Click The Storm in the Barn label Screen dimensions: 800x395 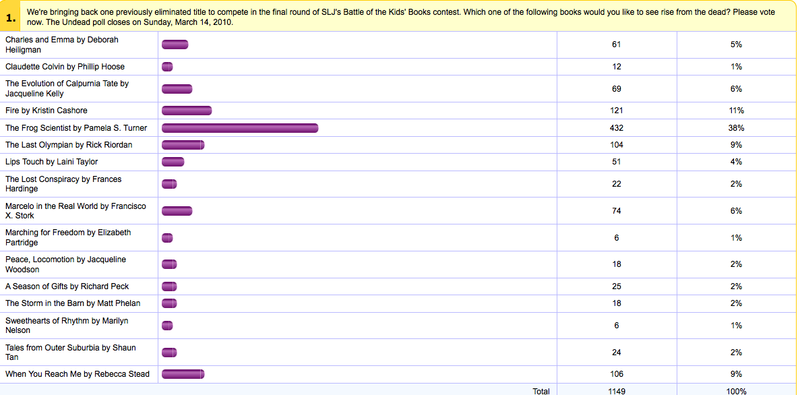pyautogui.click(x=73, y=303)
